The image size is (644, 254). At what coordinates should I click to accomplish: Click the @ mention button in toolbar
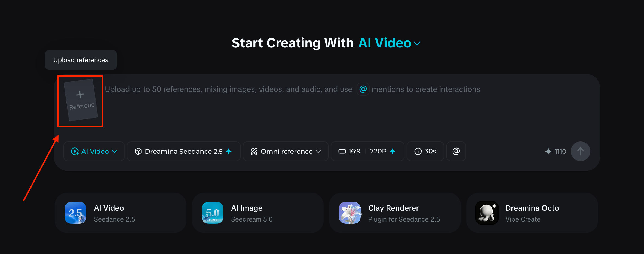pos(456,151)
